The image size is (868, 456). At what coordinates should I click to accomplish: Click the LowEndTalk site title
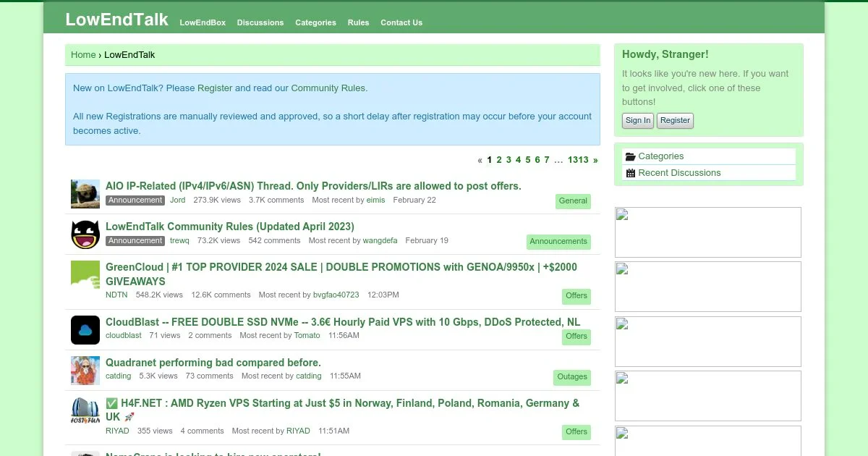click(116, 20)
